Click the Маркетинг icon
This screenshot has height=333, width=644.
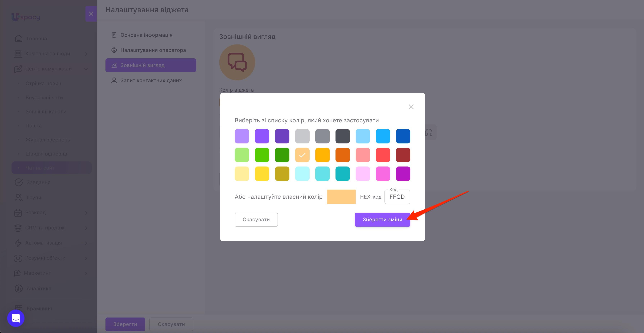coord(17,273)
